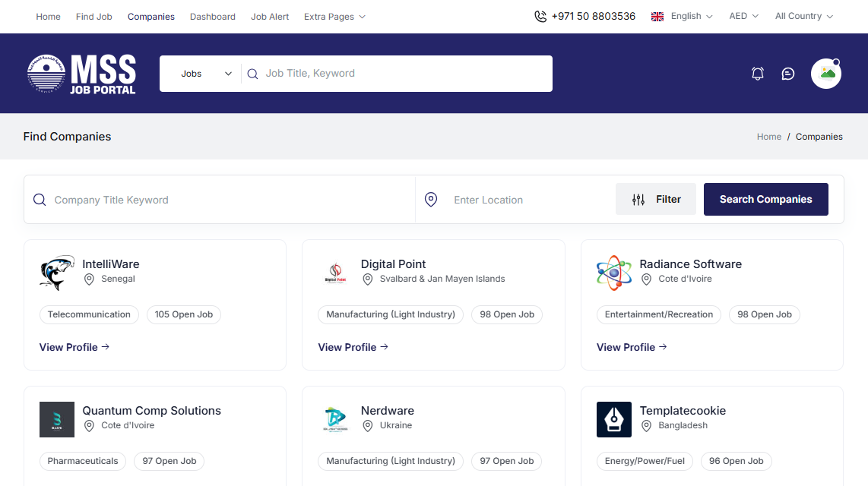Open the chat messages icon

click(x=788, y=74)
